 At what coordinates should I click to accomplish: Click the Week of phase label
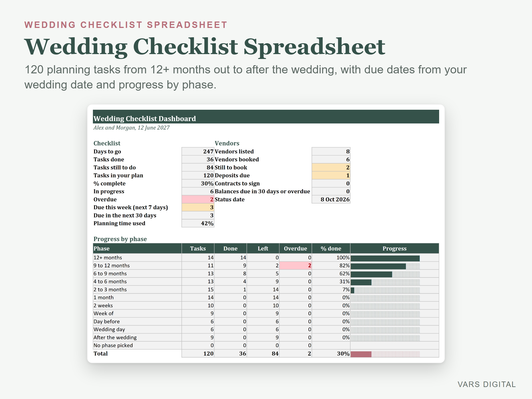pos(104,313)
